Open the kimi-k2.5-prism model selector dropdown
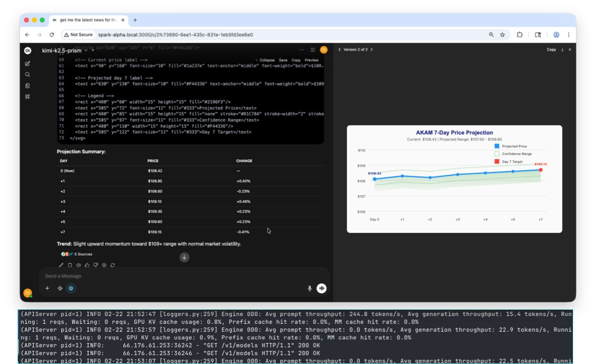This screenshot has width=596, height=364. [65, 50]
